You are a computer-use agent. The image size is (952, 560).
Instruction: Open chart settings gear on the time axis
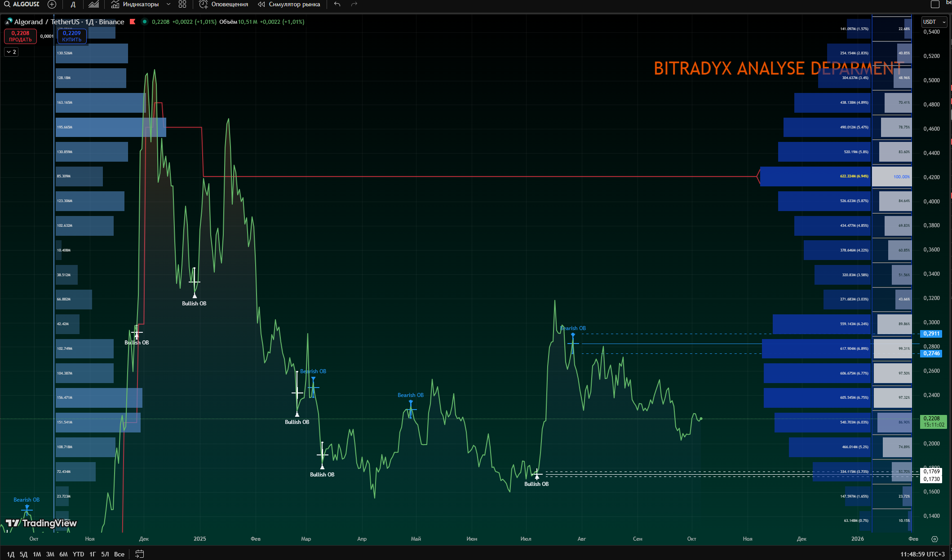click(935, 539)
